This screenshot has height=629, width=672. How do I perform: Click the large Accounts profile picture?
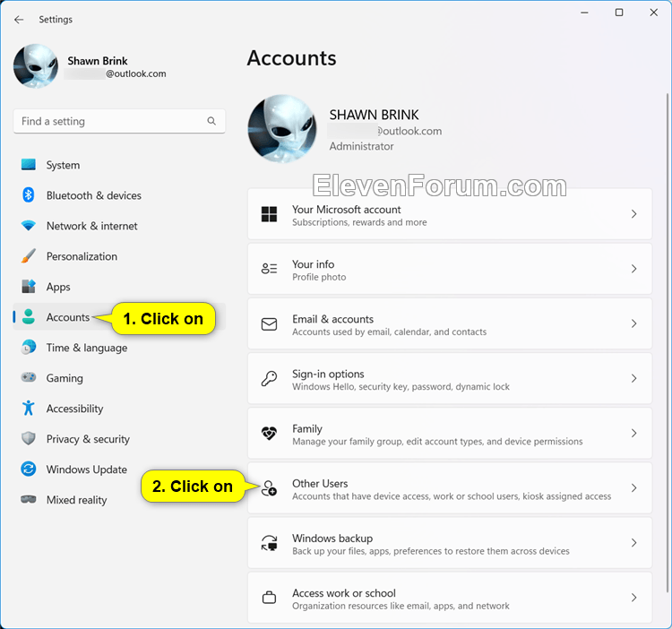(282, 129)
